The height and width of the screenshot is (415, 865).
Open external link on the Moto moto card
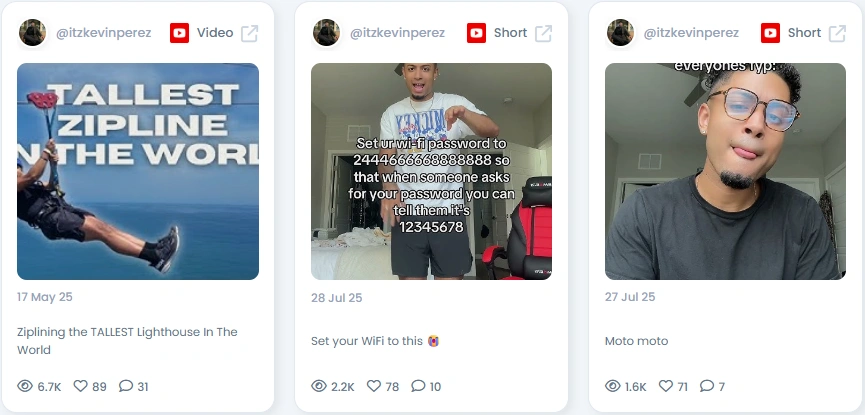click(837, 33)
